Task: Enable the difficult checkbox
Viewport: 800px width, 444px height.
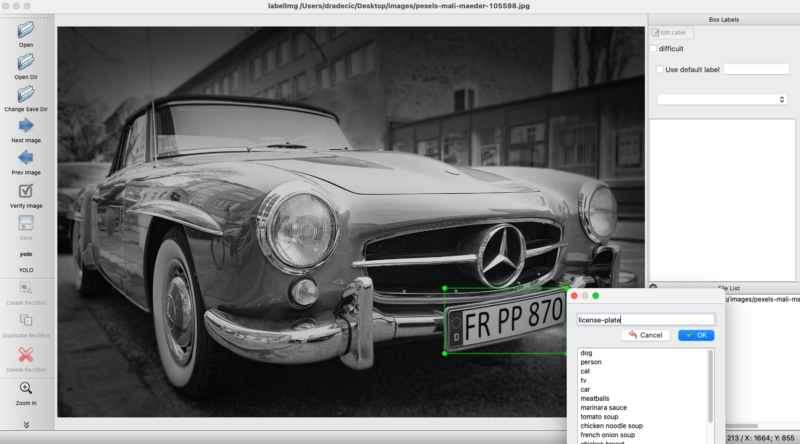Action: pyautogui.click(x=653, y=49)
